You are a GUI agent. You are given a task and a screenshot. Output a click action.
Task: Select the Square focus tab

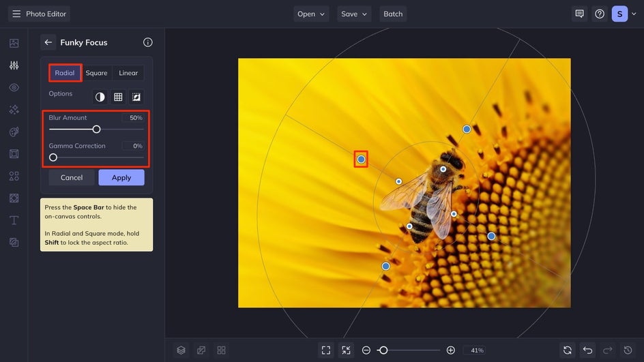point(96,73)
